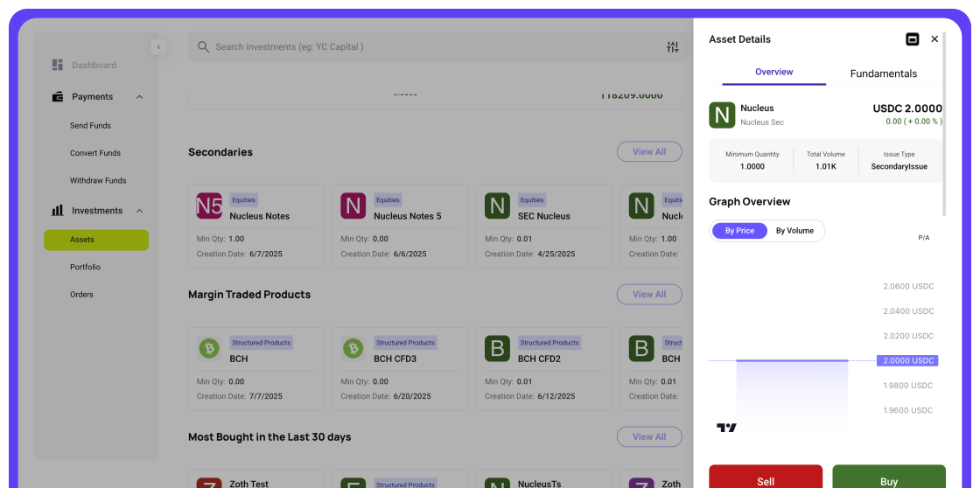
Task: Open Orders in the sidebar
Action: pyautogui.click(x=81, y=295)
